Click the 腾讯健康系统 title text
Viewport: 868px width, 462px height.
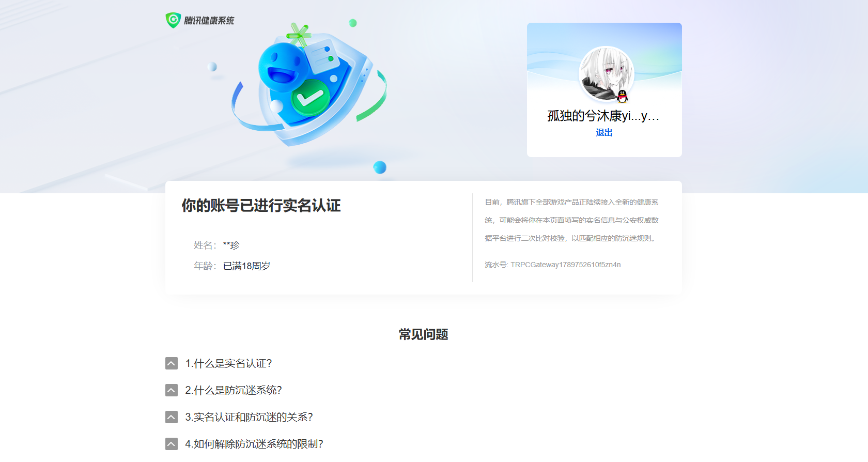209,21
